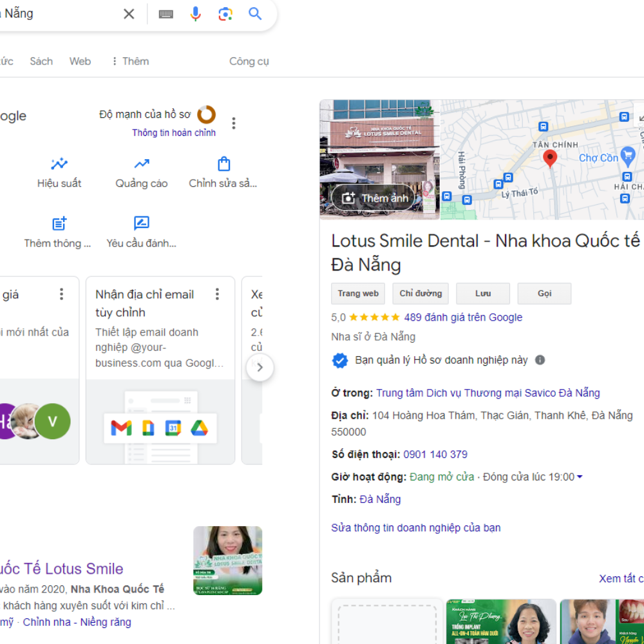644x644 pixels.
Task: Open Quảng cáo advertising icon
Action: [x=142, y=164]
